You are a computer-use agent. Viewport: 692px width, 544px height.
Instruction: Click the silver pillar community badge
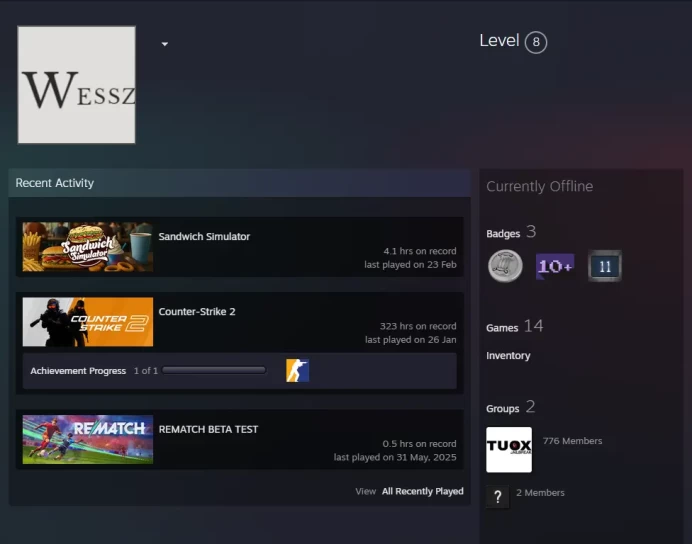coord(505,266)
